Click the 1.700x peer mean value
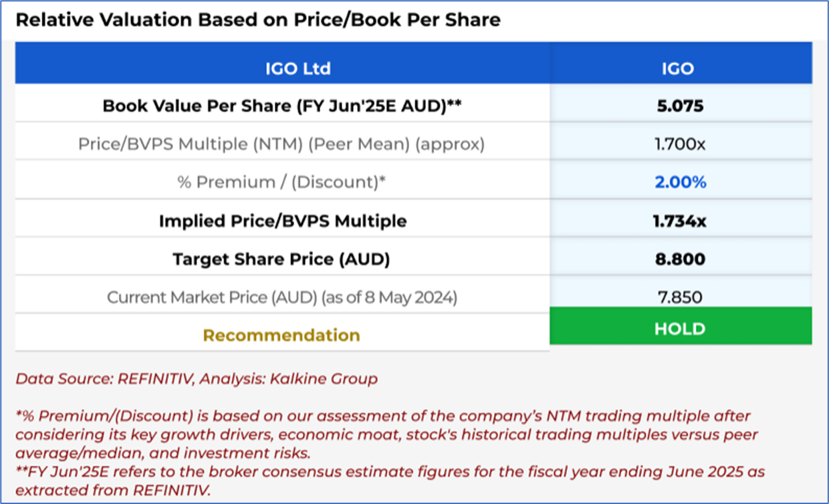 point(679,144)
